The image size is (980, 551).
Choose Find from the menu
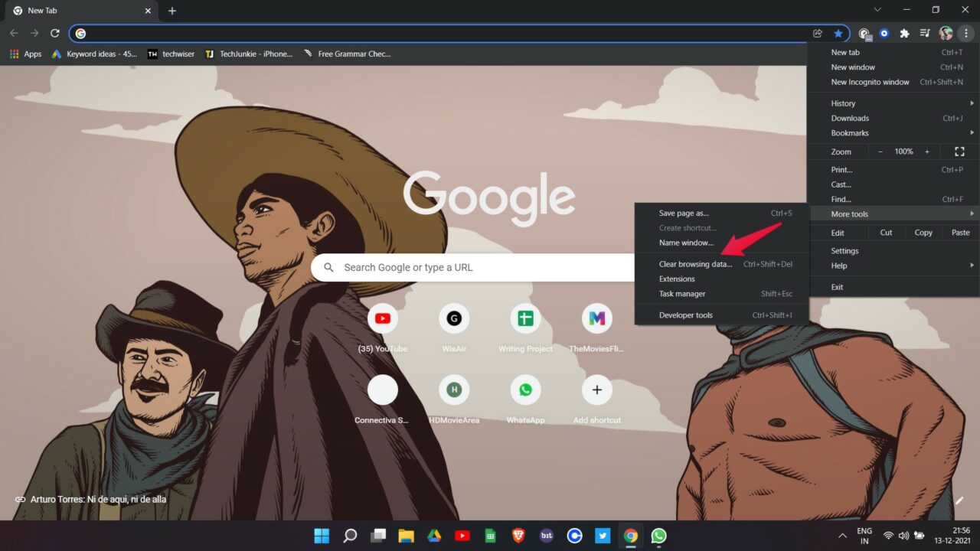tap(893, 200)
